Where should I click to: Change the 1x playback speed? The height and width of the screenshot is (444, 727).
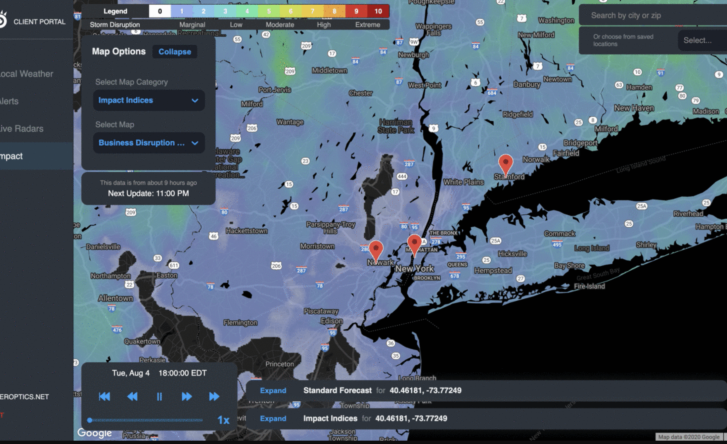223,420
